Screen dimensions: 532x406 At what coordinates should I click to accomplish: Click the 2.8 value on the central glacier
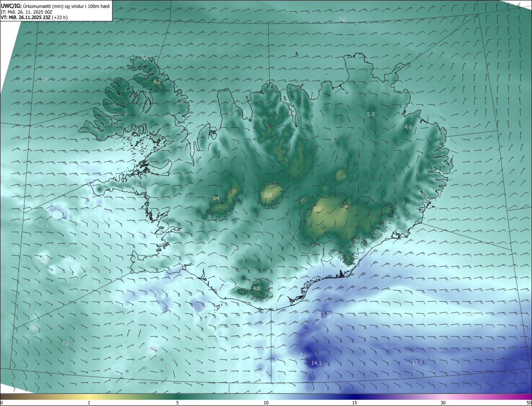pyautogui.click(x=268, y=195)
